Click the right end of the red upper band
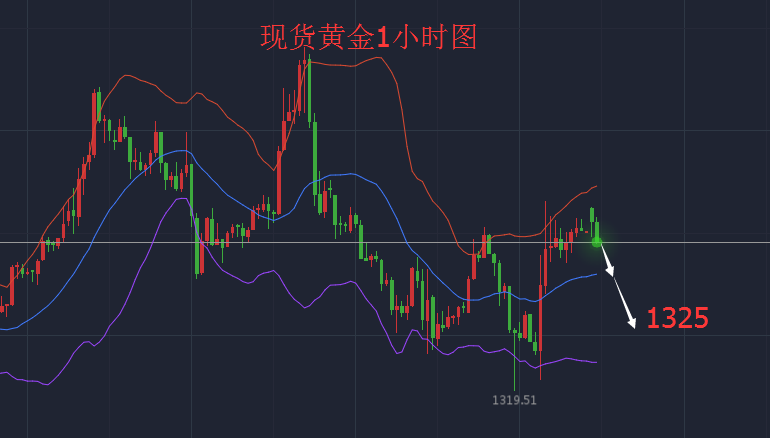Screen dimensions: 770x438 [x=596, y=186]
